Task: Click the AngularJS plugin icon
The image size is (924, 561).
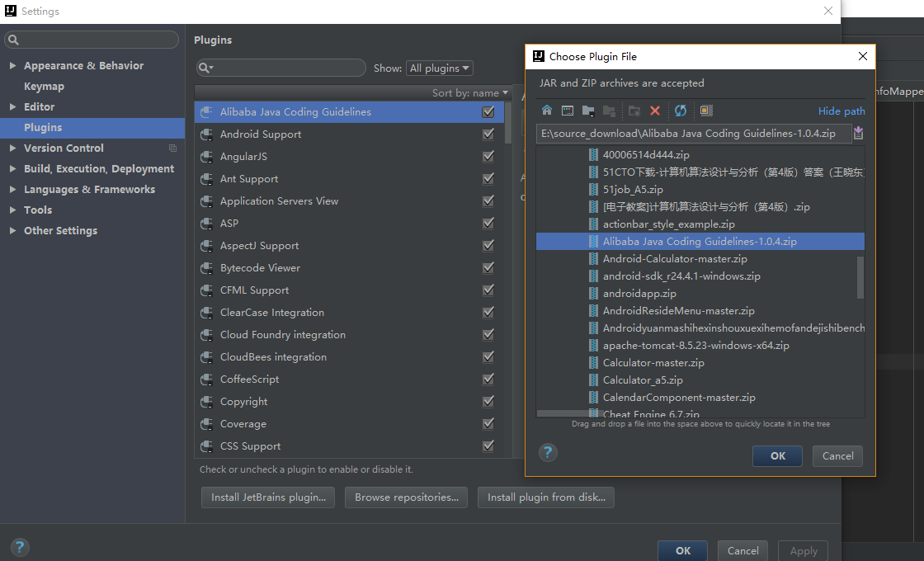Action: (206, 157)
